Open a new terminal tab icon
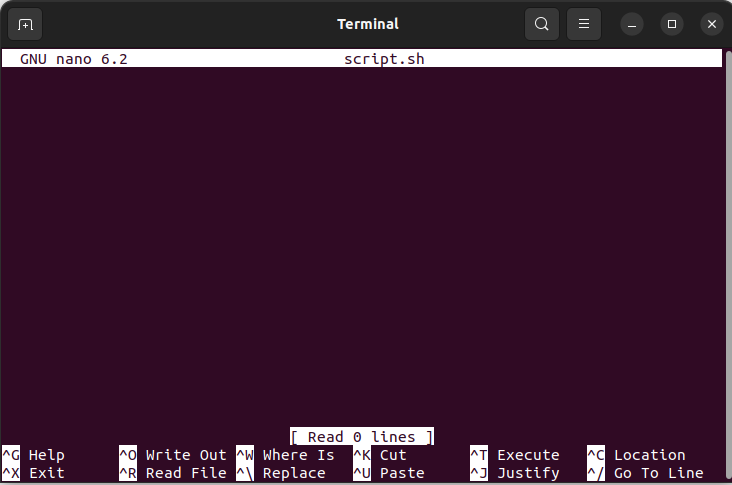 25,24
